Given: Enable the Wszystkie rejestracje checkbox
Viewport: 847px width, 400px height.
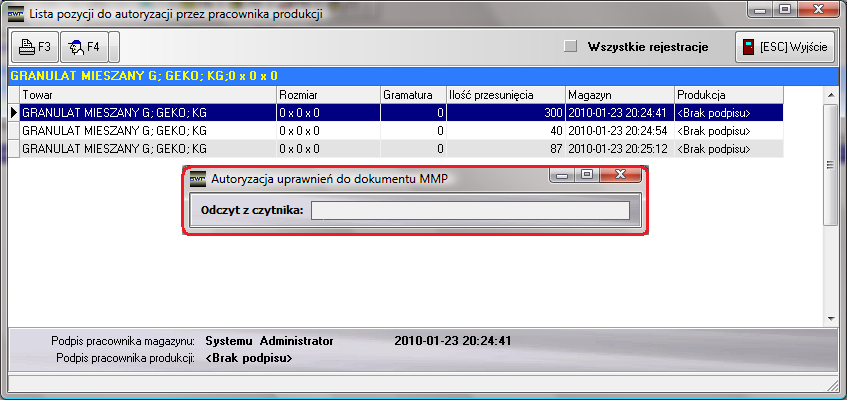Looking at the screenshot, I should pyautogui.click(x=571, y=46).
